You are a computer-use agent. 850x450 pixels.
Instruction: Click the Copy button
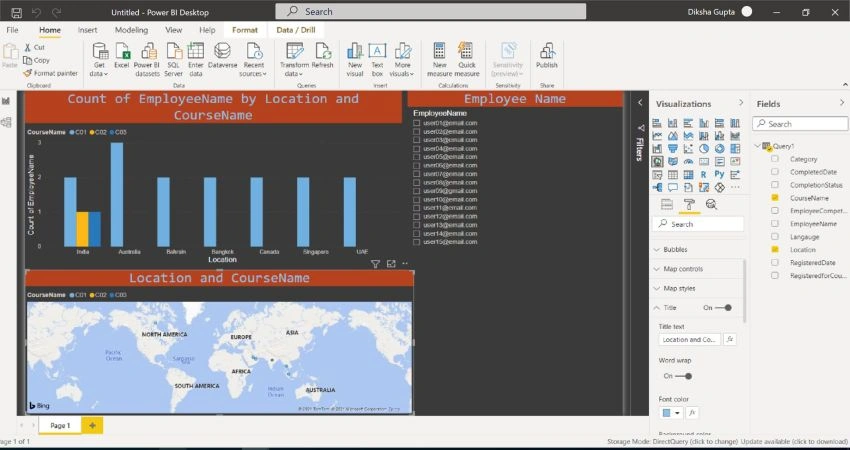click(x=37, y=60)
